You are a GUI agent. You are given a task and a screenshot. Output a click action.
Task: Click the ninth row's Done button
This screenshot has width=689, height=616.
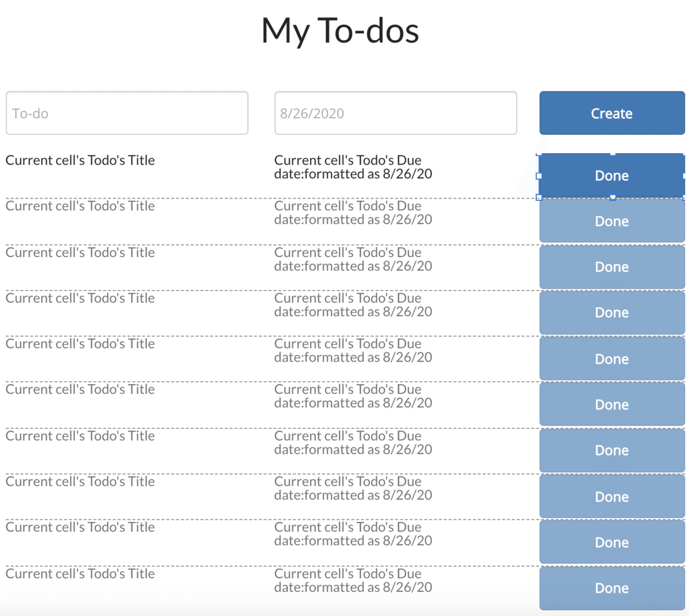[611, 543]
